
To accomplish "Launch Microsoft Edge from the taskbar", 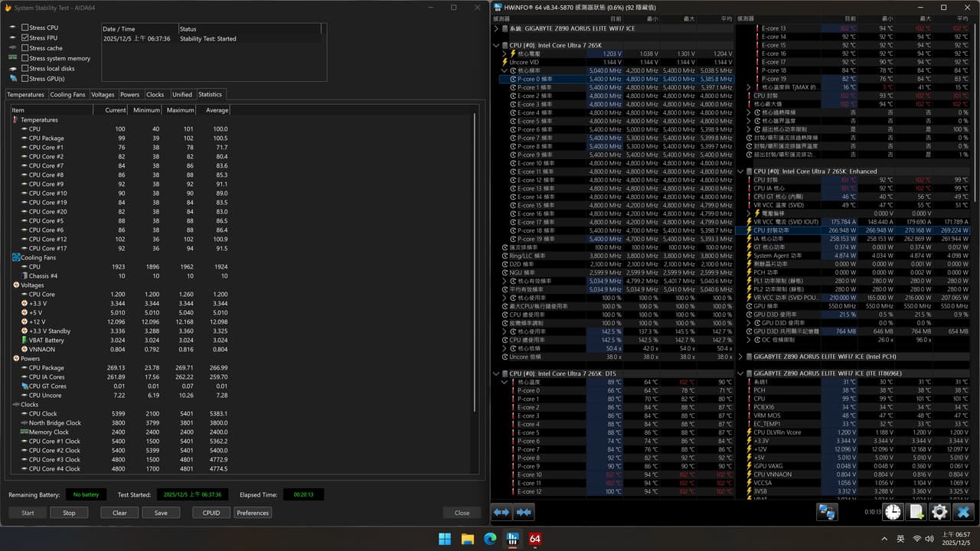I will [490, 539].
